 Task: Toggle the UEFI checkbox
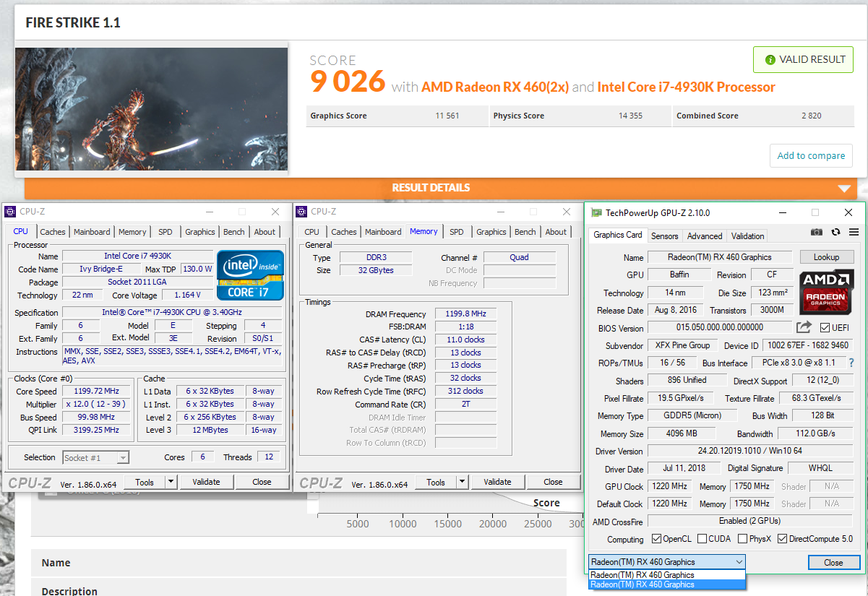tap(825, 328)
